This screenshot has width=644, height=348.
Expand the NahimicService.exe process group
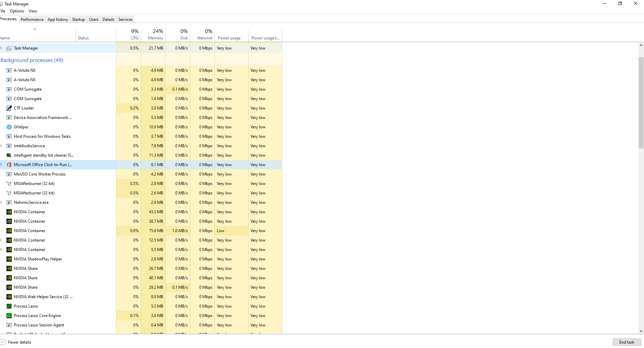pos(1,202)
